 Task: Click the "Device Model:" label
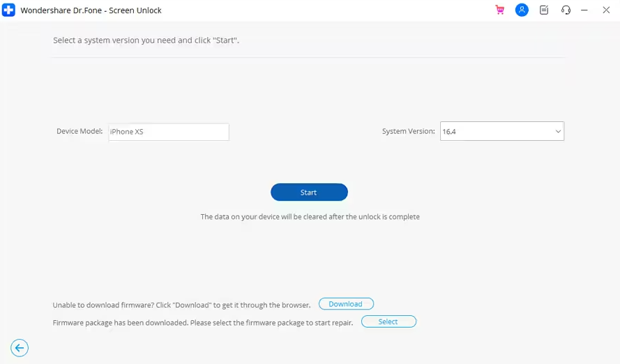[80, 131]
